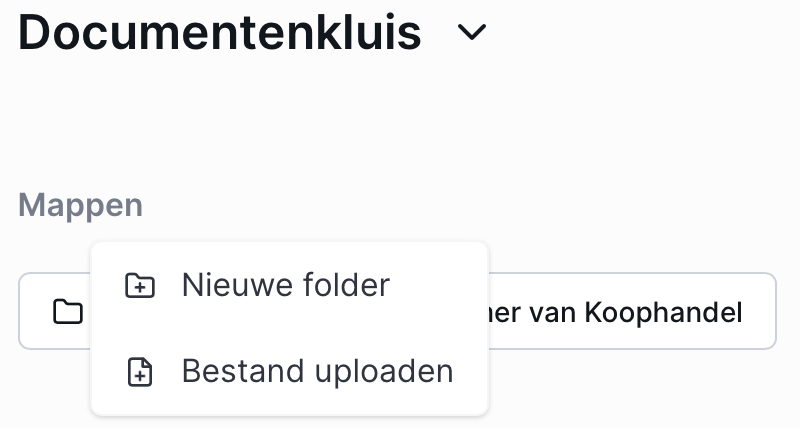
Task: Click the folder-plus icon beside Nieuwe folder
Action: coord(140,285)
